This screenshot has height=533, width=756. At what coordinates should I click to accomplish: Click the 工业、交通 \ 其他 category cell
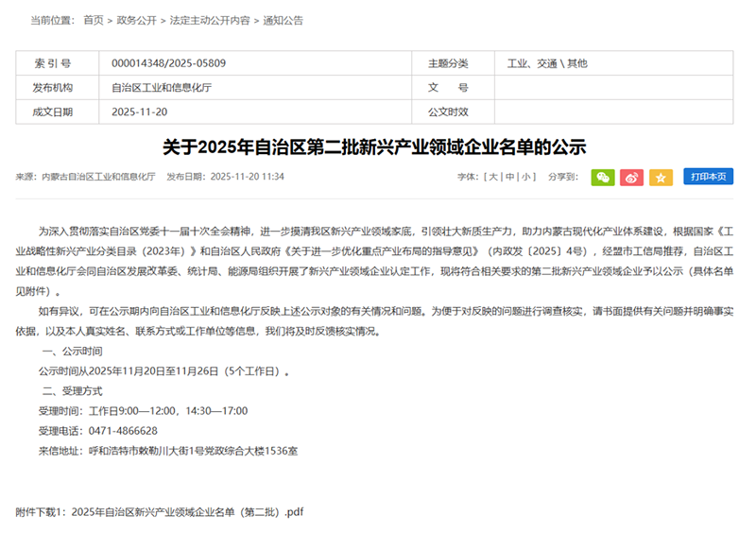(x=547, y=63)
